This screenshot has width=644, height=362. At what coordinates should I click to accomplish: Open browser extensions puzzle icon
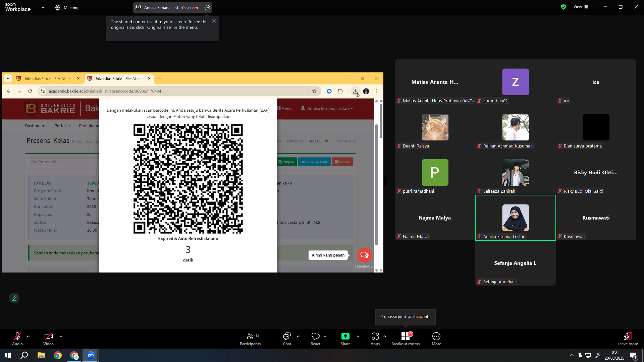click(x=340, y=91)
